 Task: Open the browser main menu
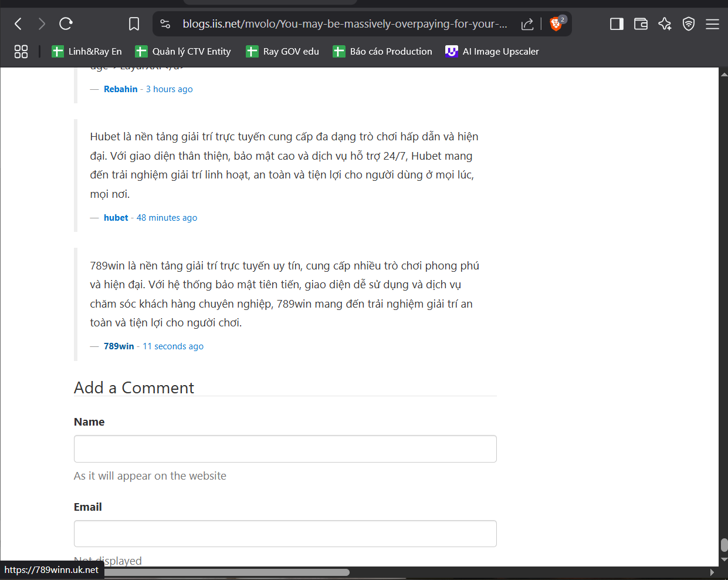712,24
